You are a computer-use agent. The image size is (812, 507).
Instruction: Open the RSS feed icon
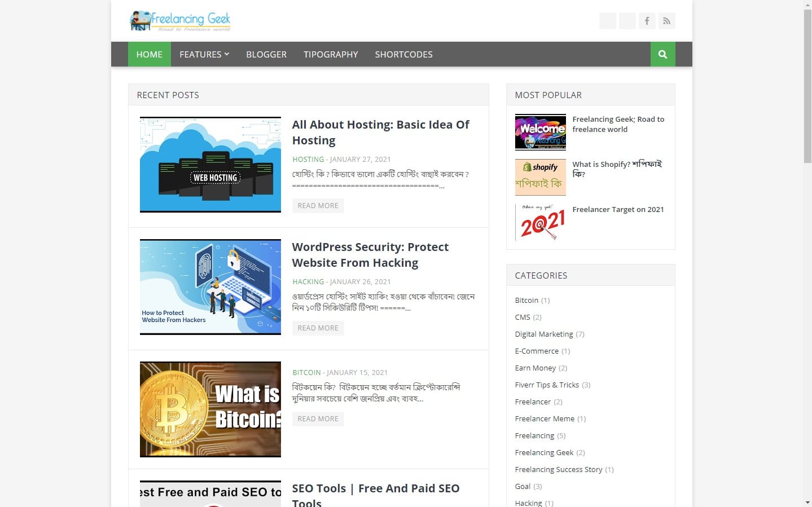[x=666, y=21]
